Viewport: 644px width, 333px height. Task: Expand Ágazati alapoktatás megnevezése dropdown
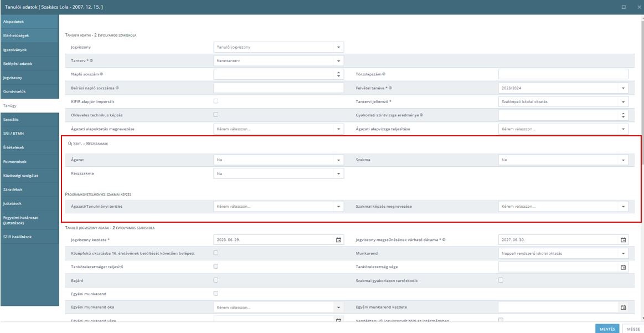coord(279,129)
